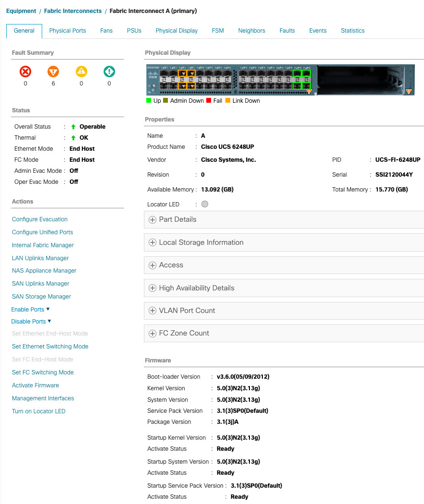Click the Admin Down legend swatch
The image size is (424, 504).
165,101
